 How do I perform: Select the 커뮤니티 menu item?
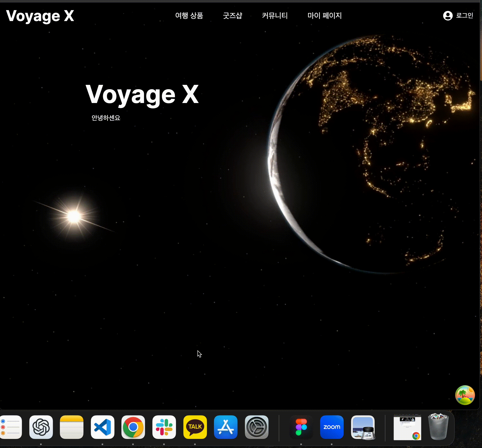click(x=274, y=16)
